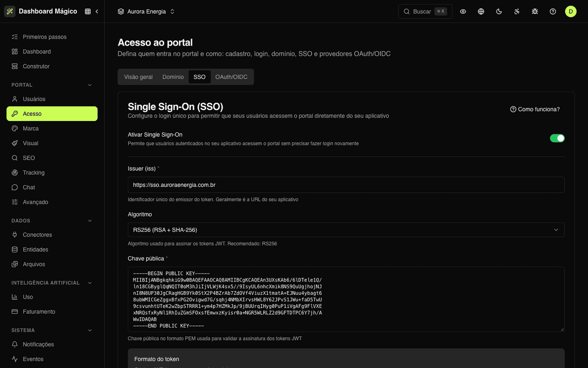Image resolution: width=588 pixels, height=368 pixels.
Task: Click the Dashboard Mágico wand logo
Action: [x=10, y=11]
